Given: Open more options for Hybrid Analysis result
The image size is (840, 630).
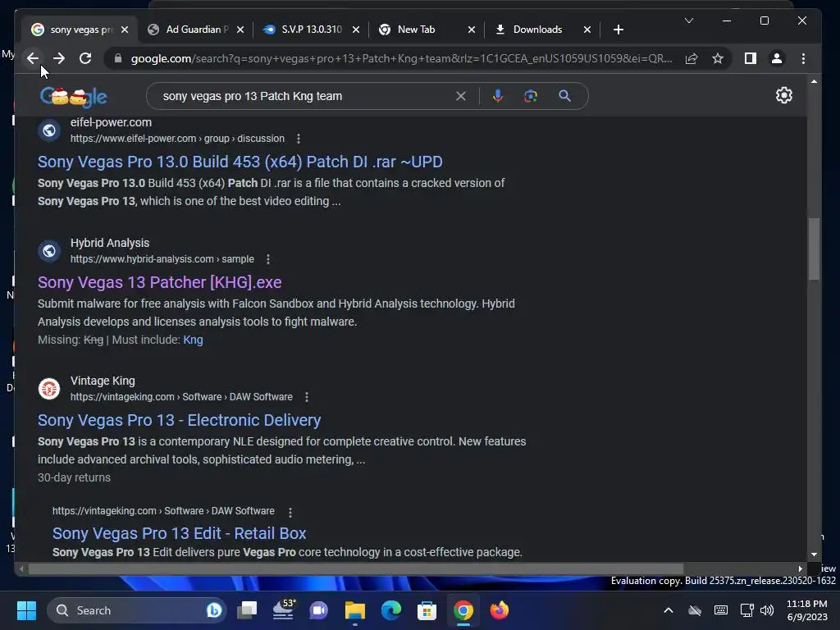Looking at the screenshot, I should (268, 259).
